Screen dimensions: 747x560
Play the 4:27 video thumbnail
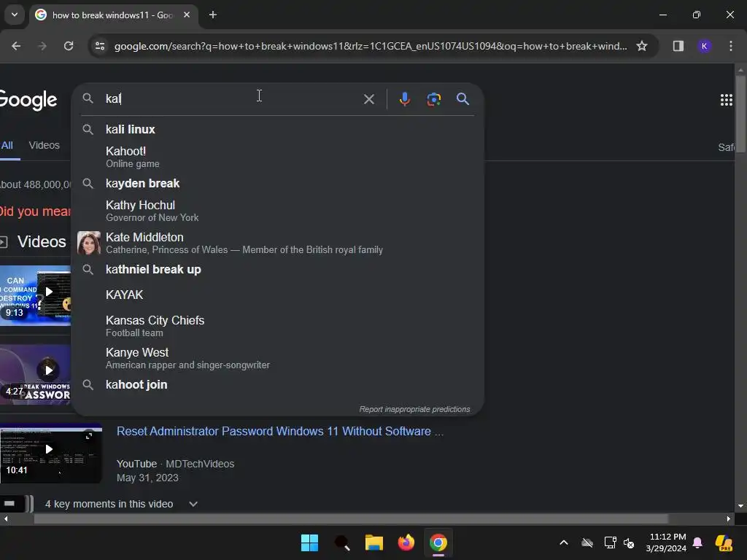pos(35,374)
